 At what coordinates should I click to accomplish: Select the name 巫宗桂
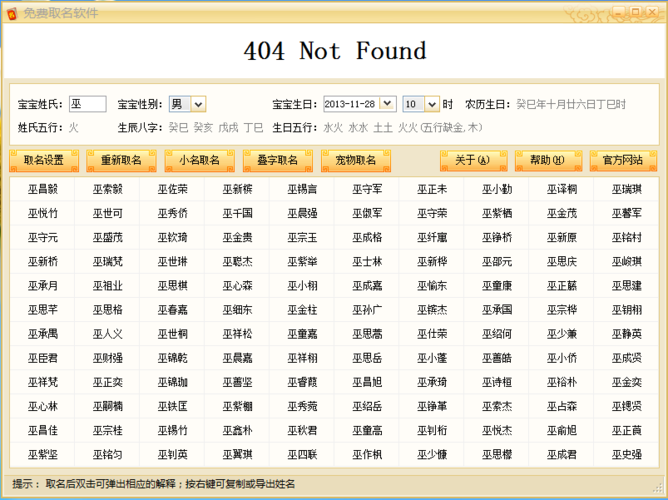tap(108, 431)
